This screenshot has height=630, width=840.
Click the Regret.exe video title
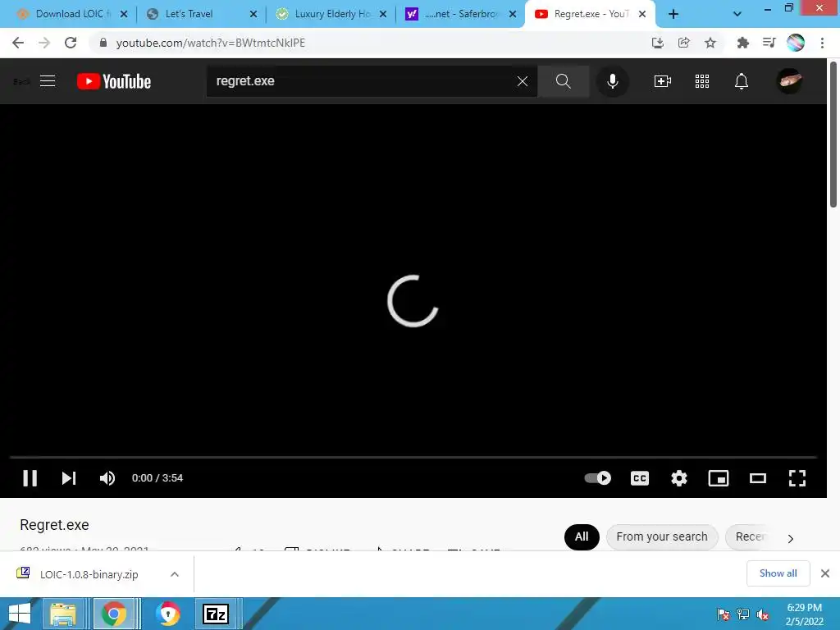pyautogui.click(x=54, y=525)
